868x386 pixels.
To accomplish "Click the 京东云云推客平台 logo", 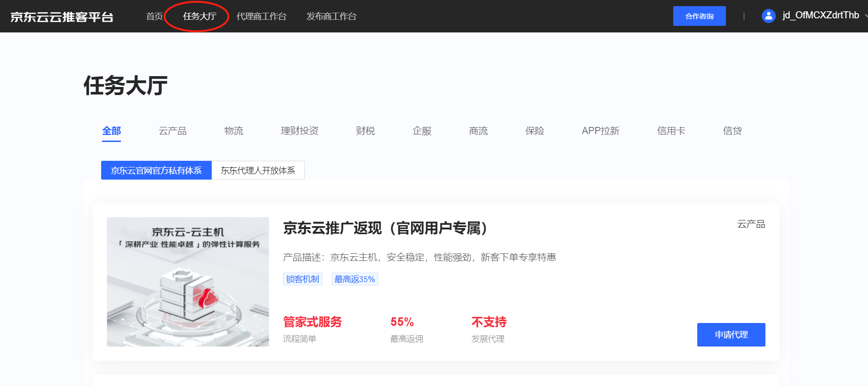I will (x=62, y=17).
